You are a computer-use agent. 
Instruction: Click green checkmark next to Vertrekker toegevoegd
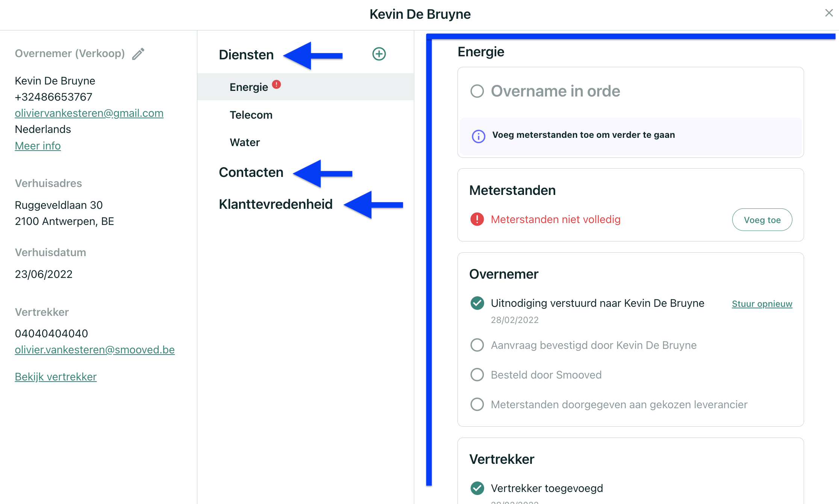pos(477,488)
